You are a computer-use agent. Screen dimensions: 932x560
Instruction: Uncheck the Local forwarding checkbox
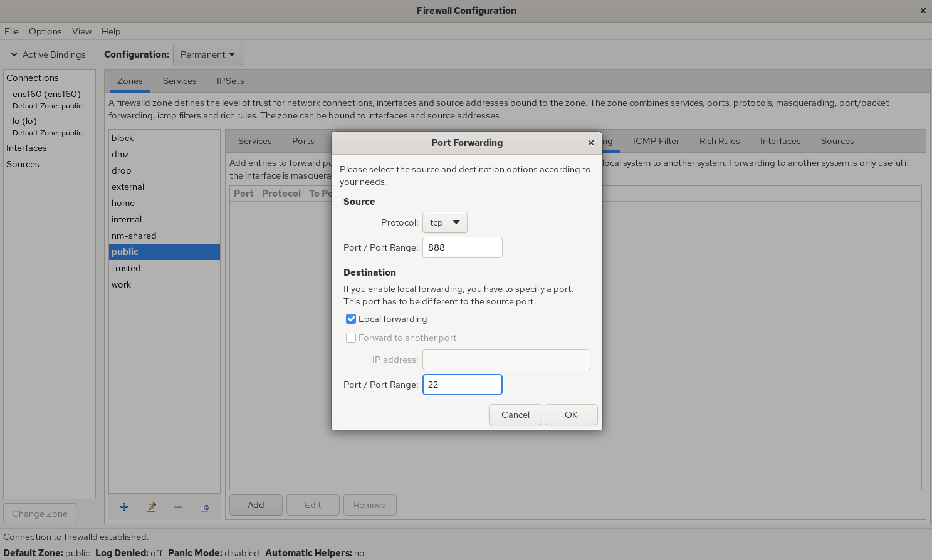coord(351,319)
